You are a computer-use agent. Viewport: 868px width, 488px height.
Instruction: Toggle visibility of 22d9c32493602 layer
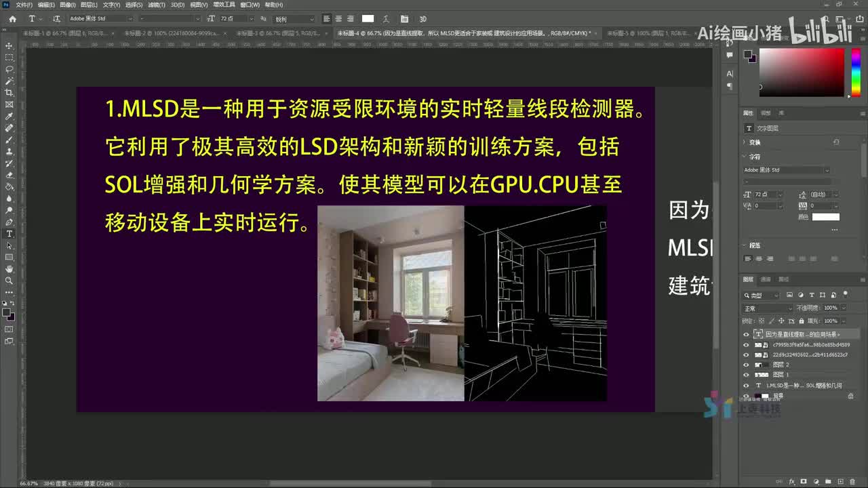coord(747,354)
